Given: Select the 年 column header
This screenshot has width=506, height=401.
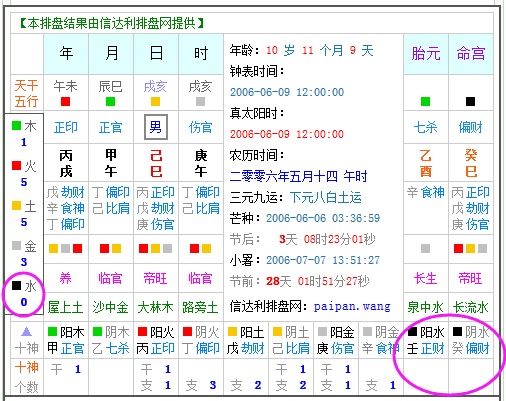Looking at the screenshot, I should (66, 54).
